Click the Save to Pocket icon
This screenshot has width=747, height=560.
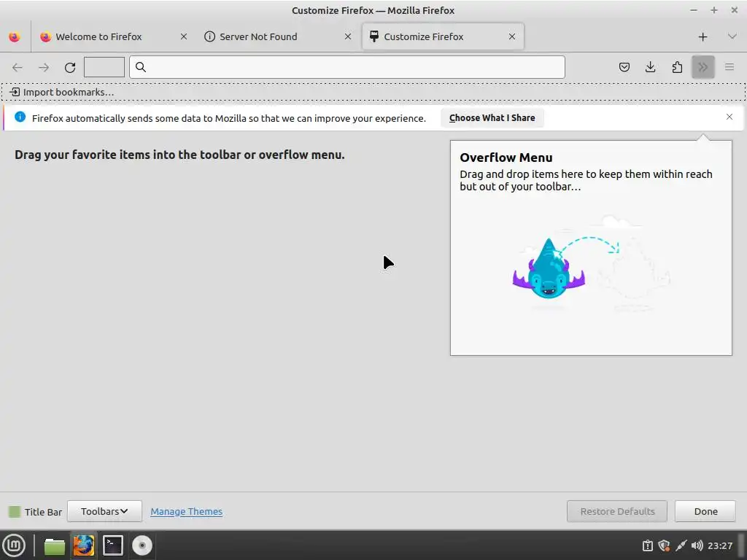[624, 67]
